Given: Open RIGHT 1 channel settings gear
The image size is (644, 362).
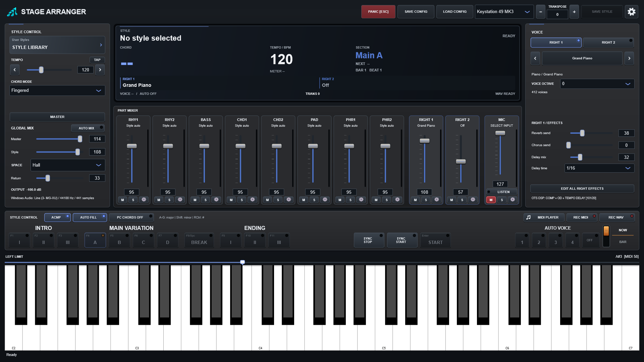Looking at the screenshot, I should click(x=437, y=200).
